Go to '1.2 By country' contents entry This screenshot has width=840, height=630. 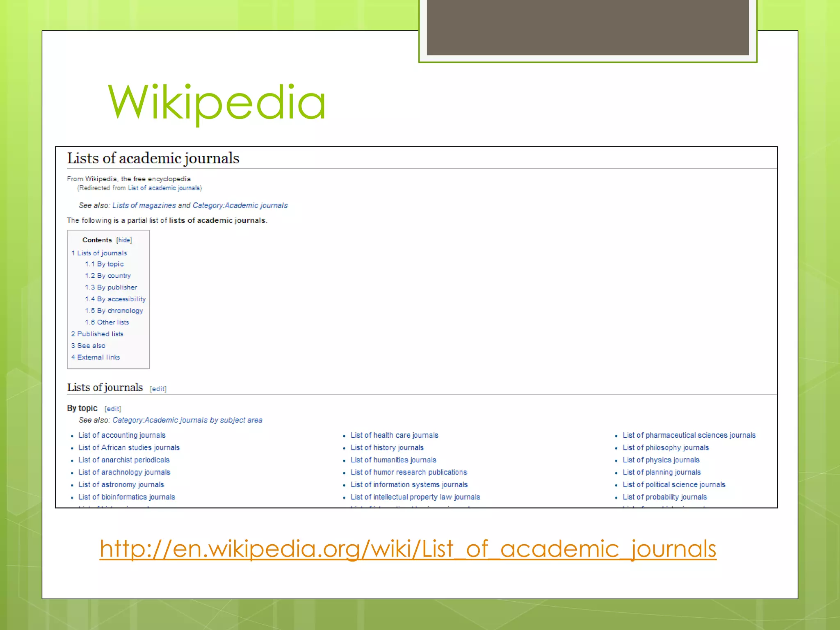coord(108,276)
